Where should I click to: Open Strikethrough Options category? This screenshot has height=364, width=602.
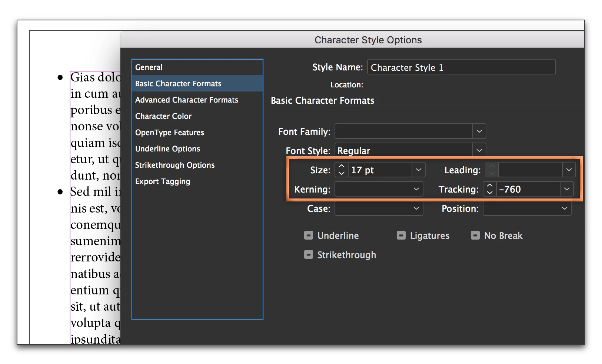point(197,165)
